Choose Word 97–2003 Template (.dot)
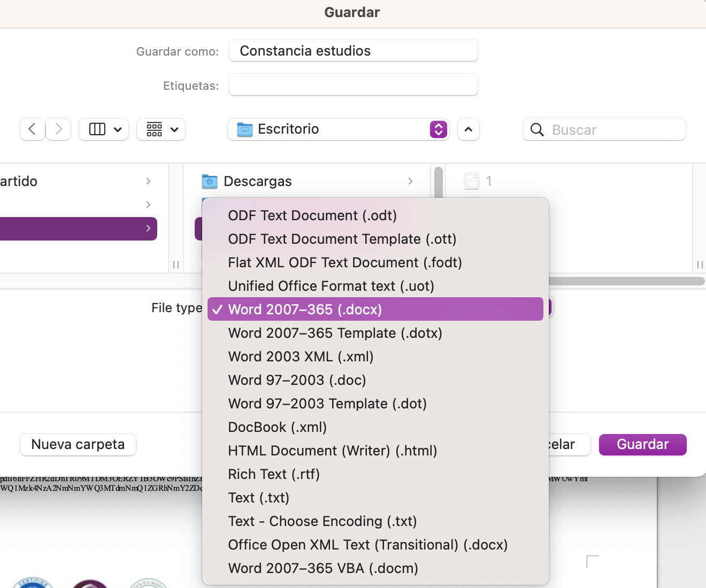The height and width of the screenshot is (588, 706). pyautogui.click(x=375, y=404)
